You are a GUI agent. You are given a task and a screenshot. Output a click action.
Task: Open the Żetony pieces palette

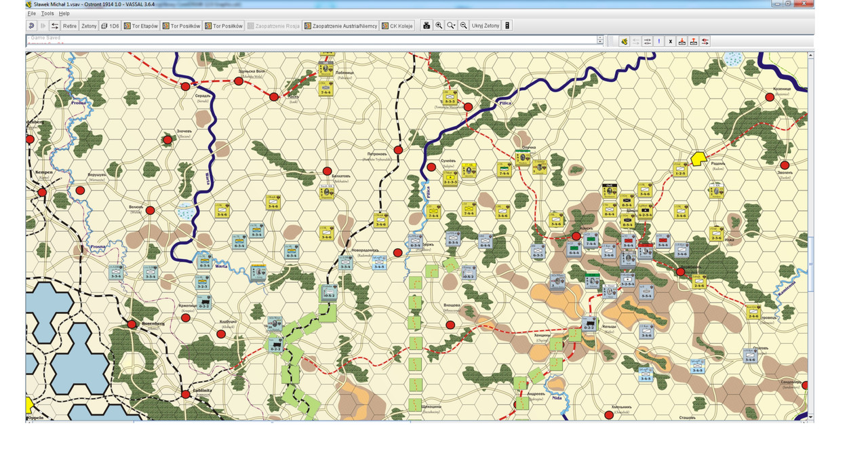tap(89, 26)
